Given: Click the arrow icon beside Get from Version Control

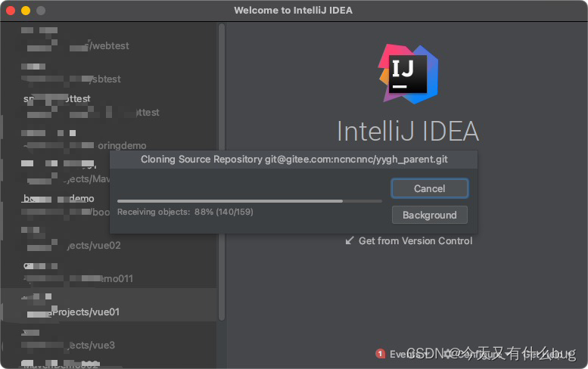Looking at the screenshot, I should click(350, 240).
